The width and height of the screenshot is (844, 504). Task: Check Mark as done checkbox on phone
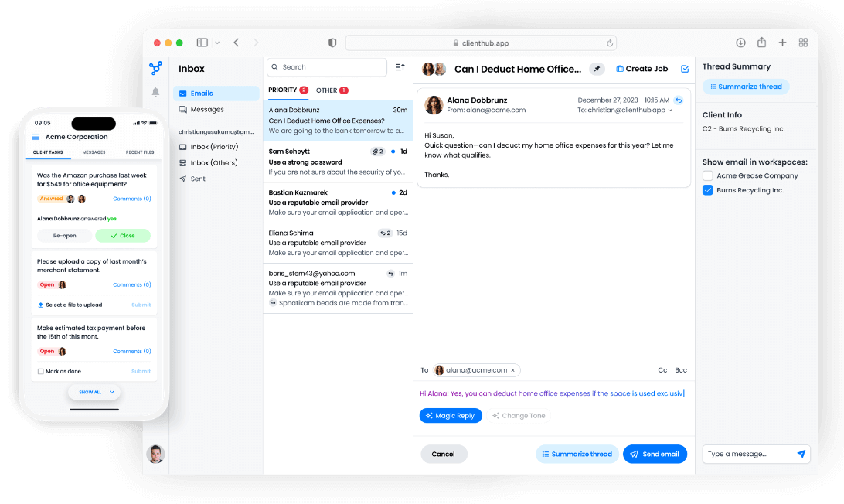(40, 372)
